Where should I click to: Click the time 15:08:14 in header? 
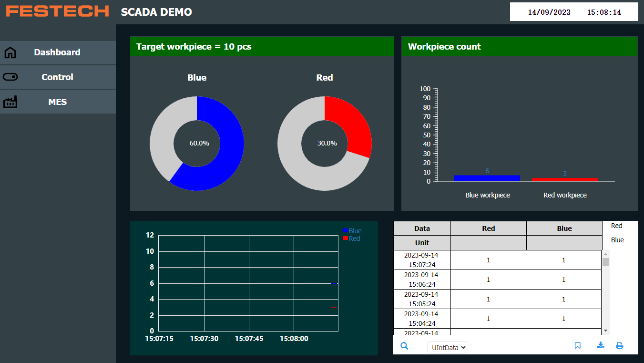click(x=604, y=12)
